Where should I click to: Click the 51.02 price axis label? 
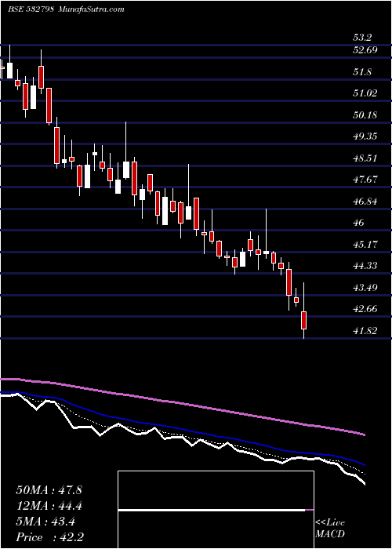point(365,93)
